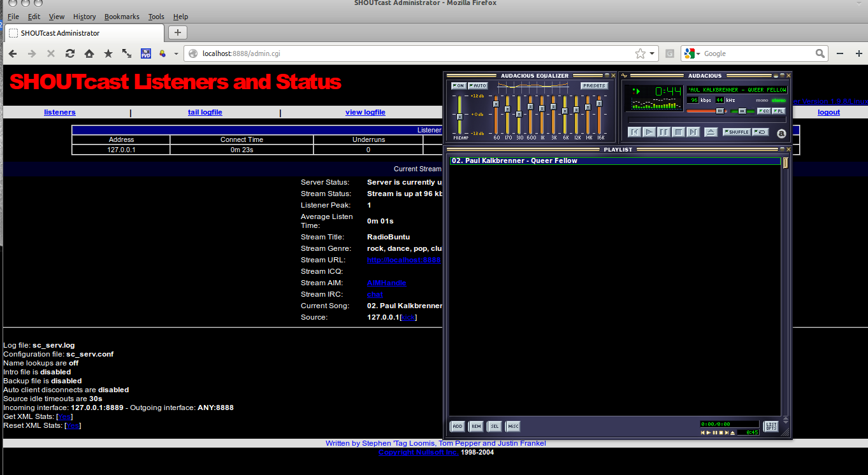Toggle the repeat button in Audacious
The height and width of the screenshot is (475, 868).
[760, 132]
